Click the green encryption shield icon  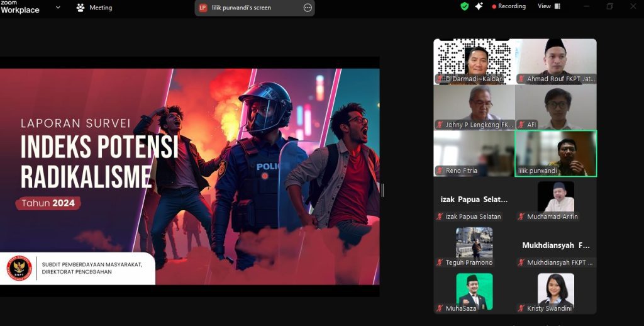465,6
